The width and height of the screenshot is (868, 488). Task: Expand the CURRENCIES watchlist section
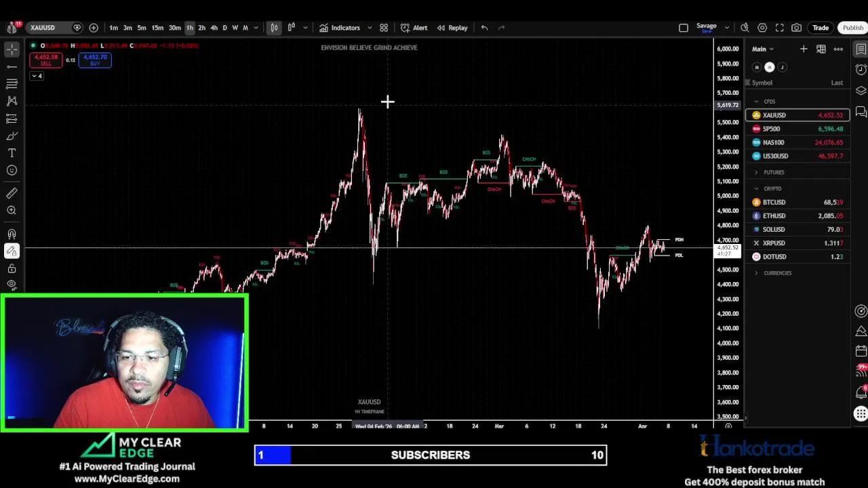pos(756,273)
